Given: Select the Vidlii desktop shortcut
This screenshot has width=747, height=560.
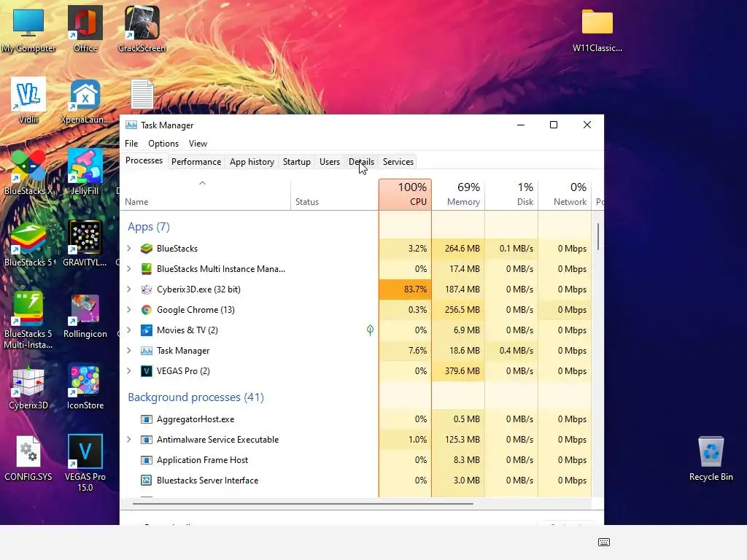Looking at the screenshot, I should [28, 101].
